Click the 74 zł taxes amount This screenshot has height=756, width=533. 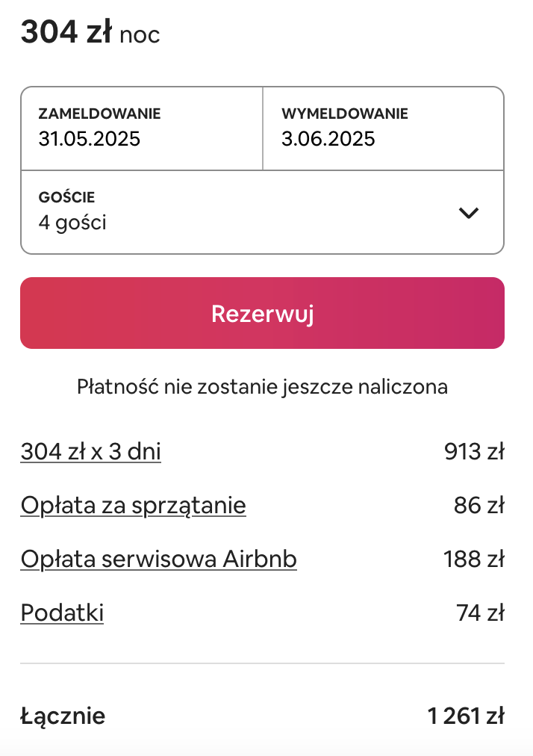(480, 613)
